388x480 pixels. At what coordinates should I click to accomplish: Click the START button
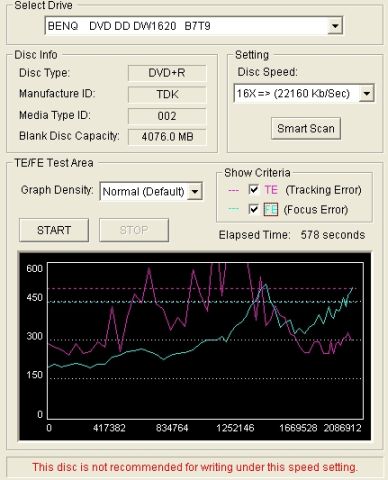click(x=54, y=230)
